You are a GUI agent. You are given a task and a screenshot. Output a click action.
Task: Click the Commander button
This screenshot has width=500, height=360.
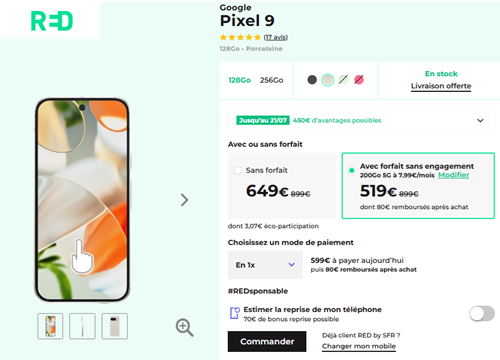click(x=267, y=341)
